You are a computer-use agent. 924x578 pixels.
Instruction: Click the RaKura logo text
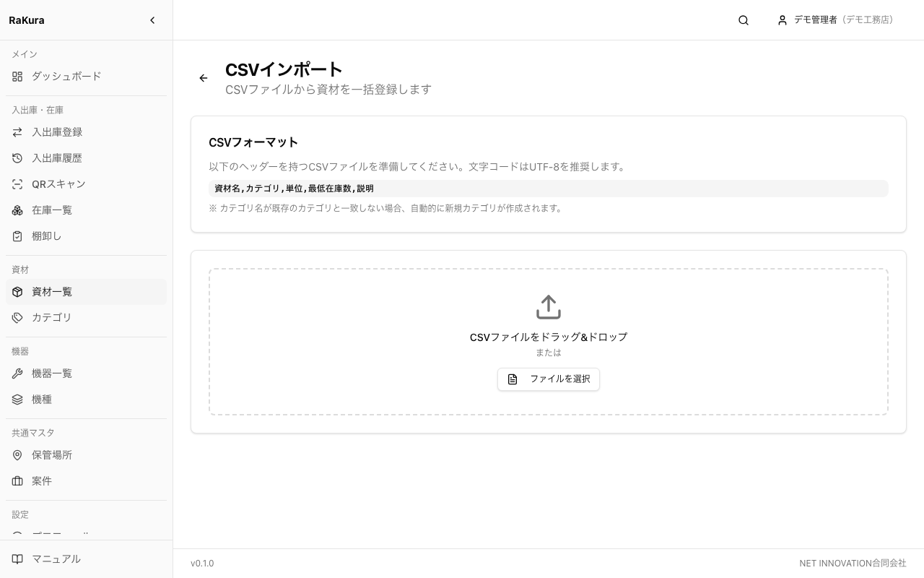tap(27, 20)
